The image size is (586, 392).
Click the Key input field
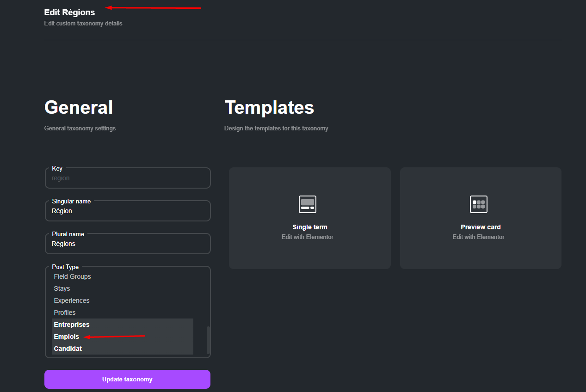[128, 178]
